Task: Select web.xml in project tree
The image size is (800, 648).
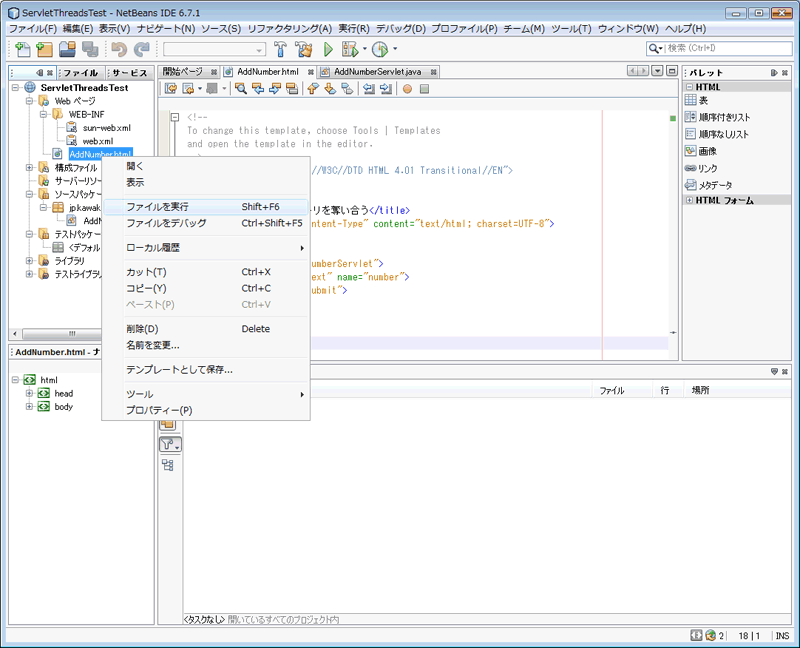Action: (98, 141)
